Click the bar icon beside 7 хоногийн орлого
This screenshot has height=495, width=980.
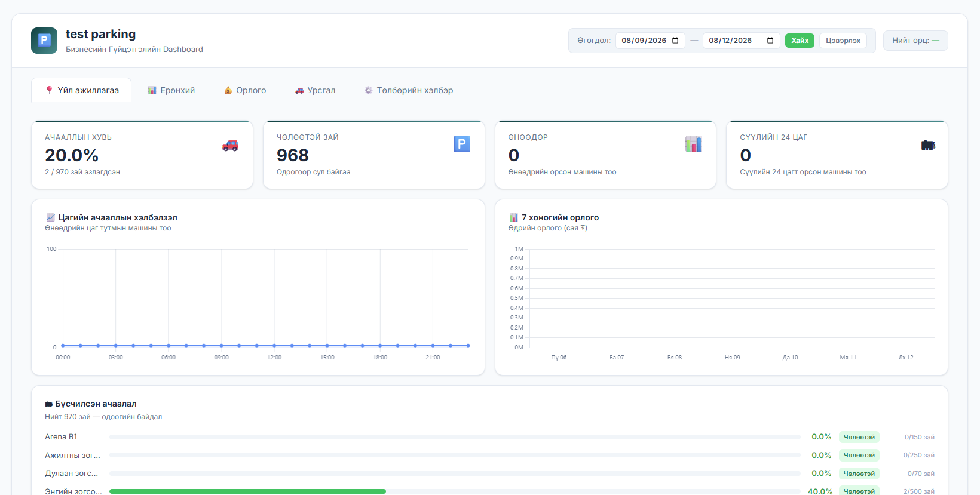pos(513,217)
